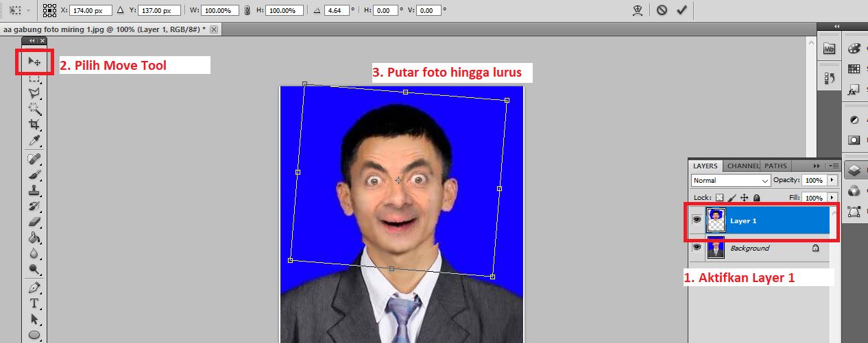The image size is (868, 343).
Task: Expand the right panel dock double-arrow
Action: 836,26
